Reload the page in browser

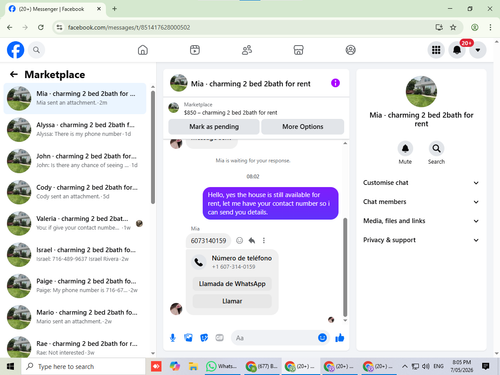[x=41, y=27]
